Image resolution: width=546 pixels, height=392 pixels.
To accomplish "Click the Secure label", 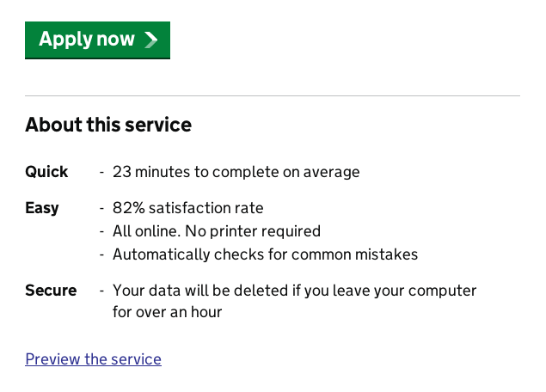I will pyautogui.click(x=51, y=291).
